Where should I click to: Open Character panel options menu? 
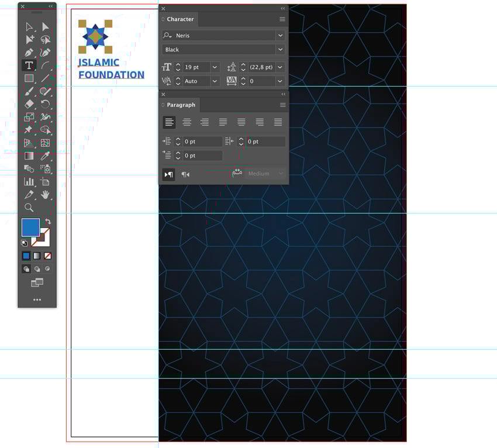(282, 19)
